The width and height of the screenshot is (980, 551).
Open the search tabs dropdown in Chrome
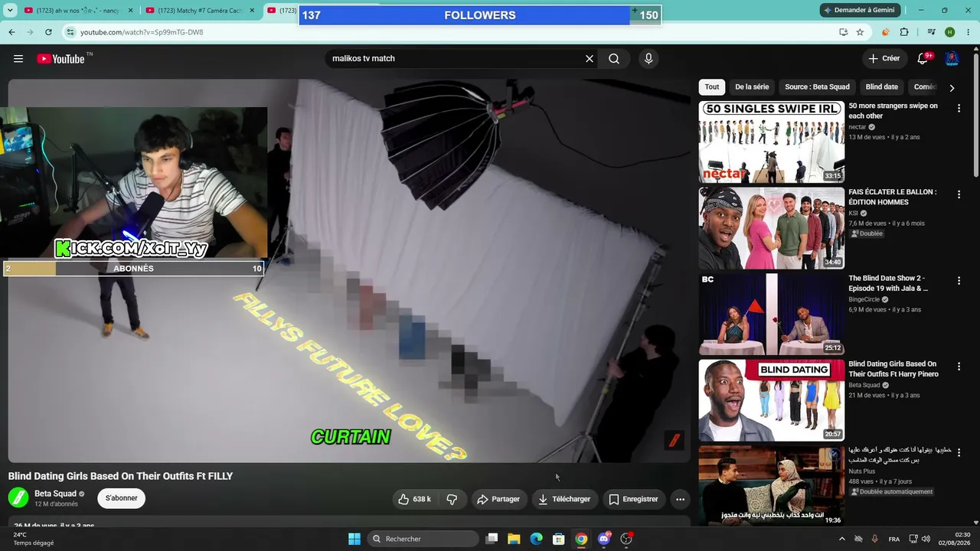(x=11, y=11)
